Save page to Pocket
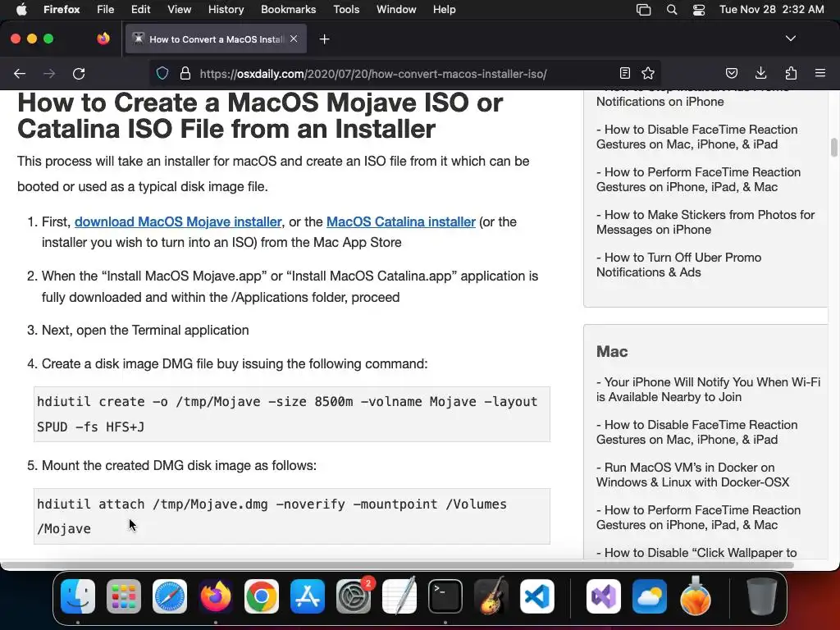The image size is (840, 630). (732, 73)
